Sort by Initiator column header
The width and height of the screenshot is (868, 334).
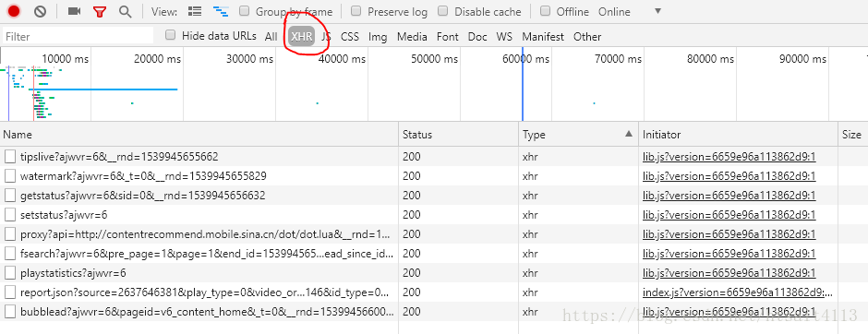pos(738,135)
